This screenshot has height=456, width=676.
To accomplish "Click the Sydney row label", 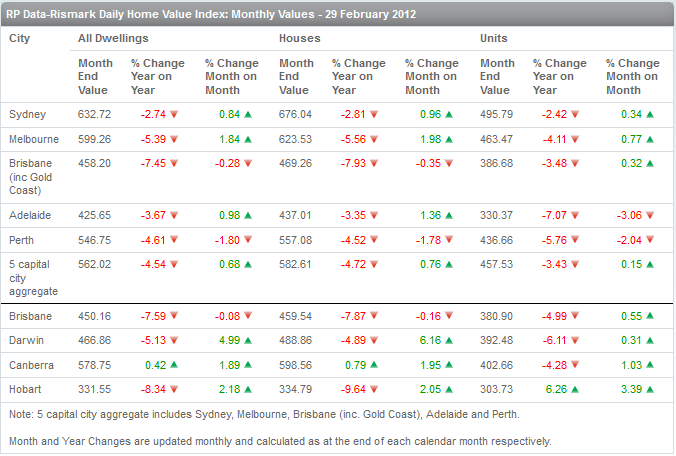I will click(27, 115).
